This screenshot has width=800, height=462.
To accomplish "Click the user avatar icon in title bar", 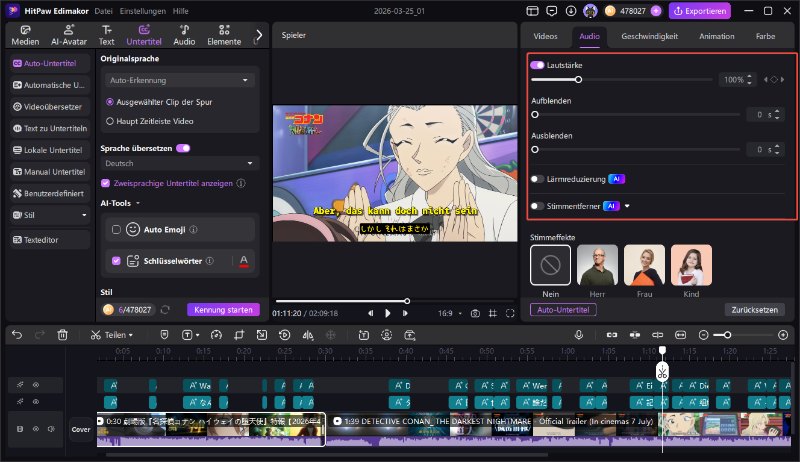I will tap(590, 11).
